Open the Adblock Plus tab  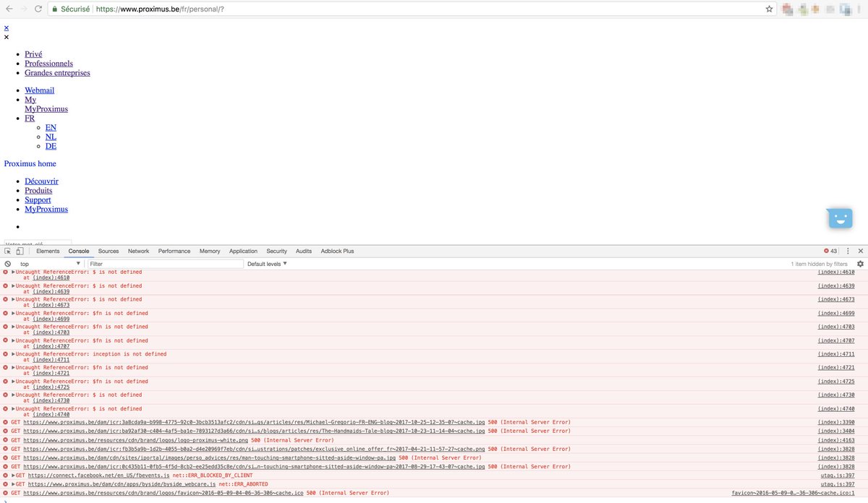click(338, 252)
